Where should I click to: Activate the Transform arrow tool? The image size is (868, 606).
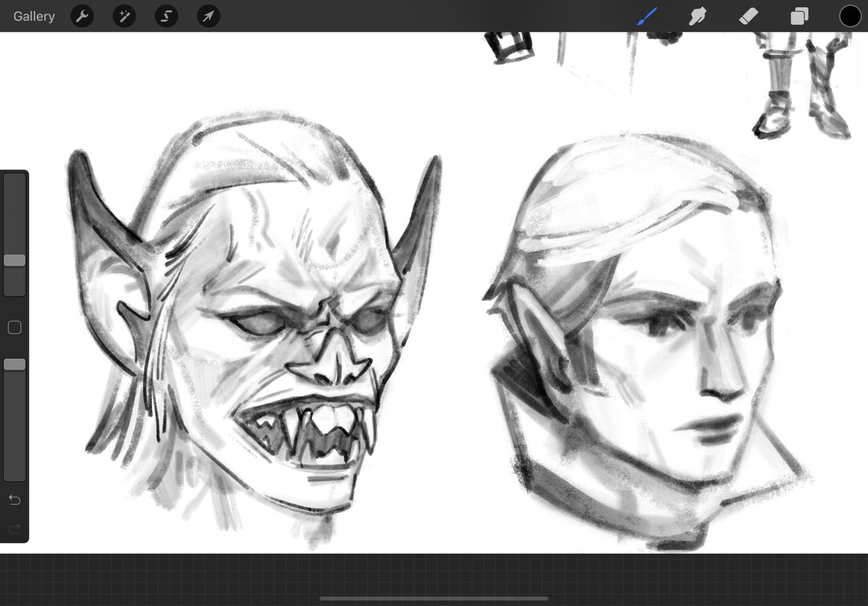point(208,16)
